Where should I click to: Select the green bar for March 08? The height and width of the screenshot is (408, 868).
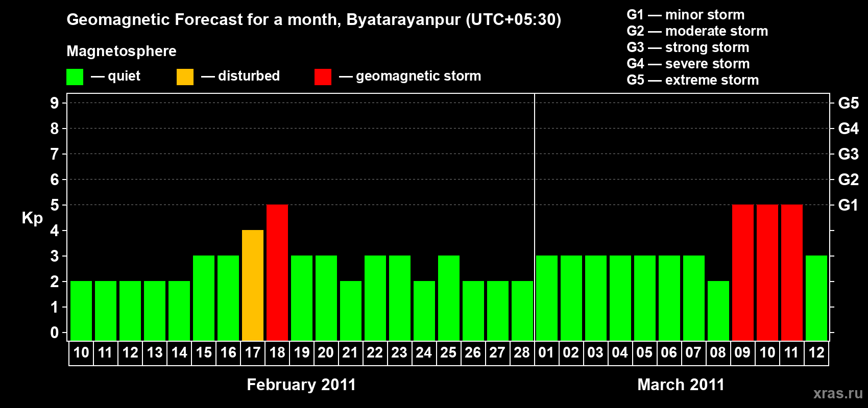point(718,311)
